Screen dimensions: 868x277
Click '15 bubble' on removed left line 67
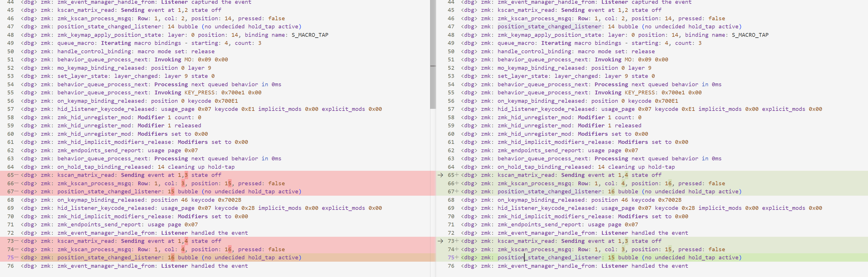click(x=183, y=192)
